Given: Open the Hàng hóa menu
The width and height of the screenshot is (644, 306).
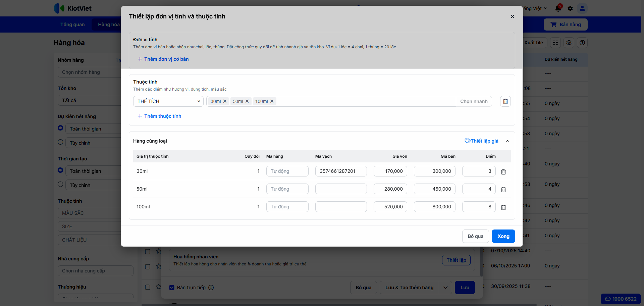Looking at the screenshot, I should click(108, 24).
